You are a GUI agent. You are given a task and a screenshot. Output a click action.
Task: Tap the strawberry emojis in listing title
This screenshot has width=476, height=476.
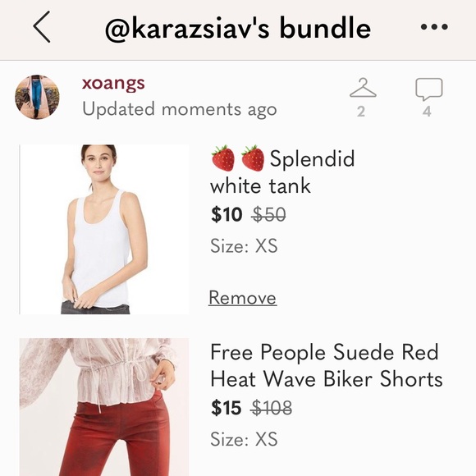click(238, 158)
